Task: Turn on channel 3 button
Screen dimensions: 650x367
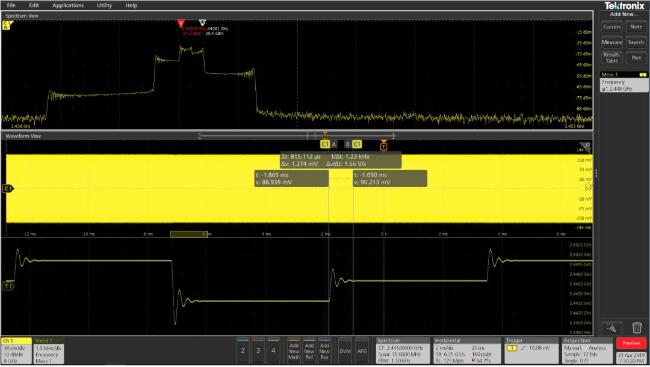Action: tap(258, 350)
